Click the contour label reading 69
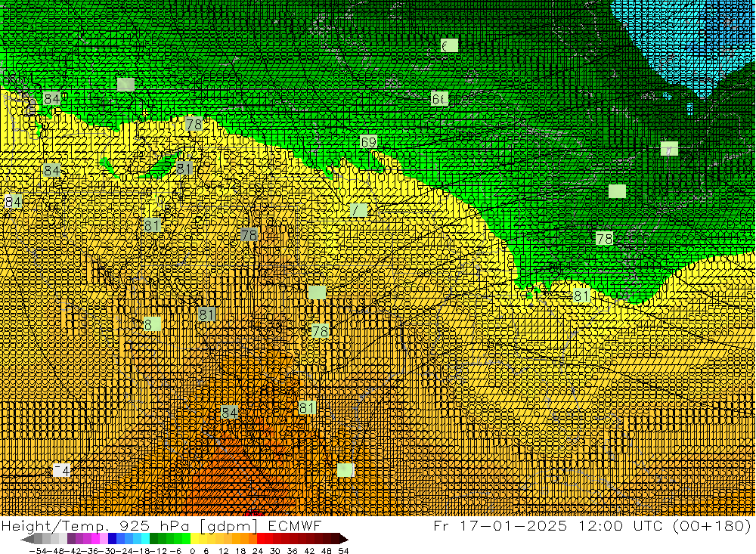The image size is (756, 554). click(x=368, y=142)
